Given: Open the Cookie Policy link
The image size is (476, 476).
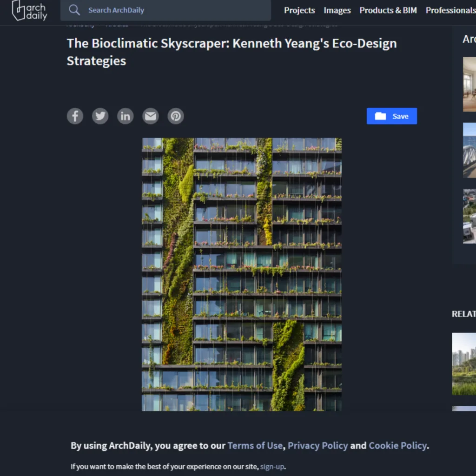Looking at the screenshot, I should (x=397, y=445).
